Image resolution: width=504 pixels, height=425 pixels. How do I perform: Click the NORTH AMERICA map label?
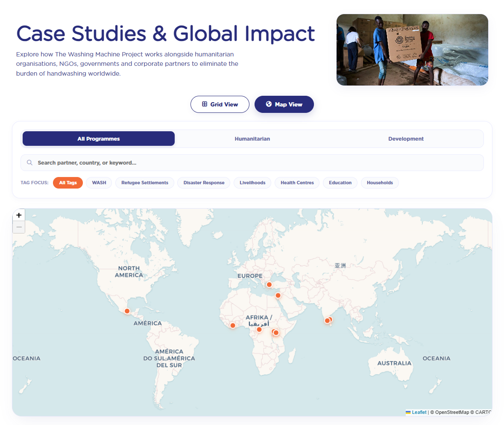tap(129, 272)
